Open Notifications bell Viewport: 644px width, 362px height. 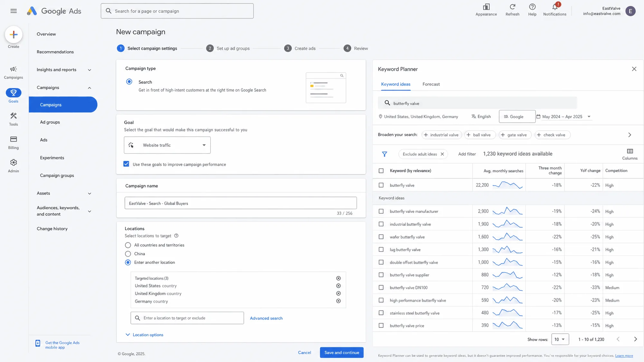555,7
